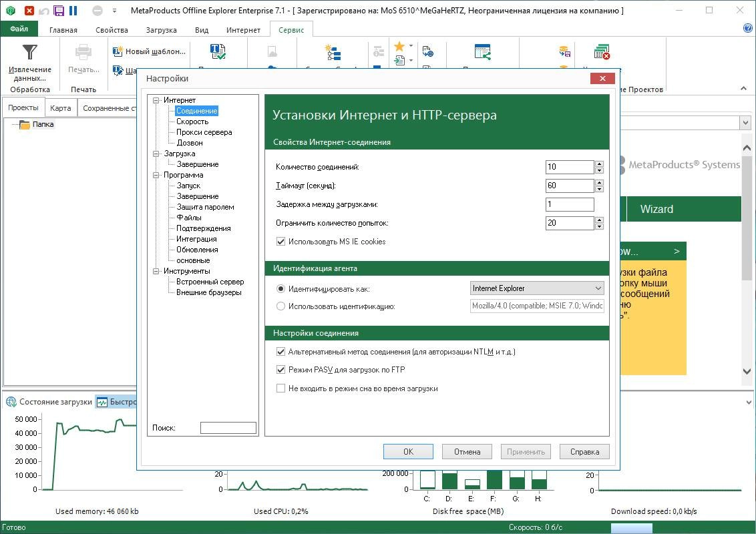Collapse the Интернет tree node
This screenshot has height=534, width=756.
[156, 100]
